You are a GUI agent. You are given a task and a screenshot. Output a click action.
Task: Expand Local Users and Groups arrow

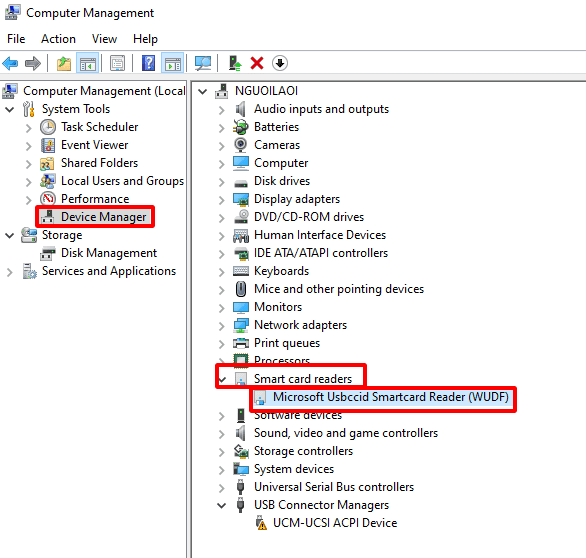29,182
